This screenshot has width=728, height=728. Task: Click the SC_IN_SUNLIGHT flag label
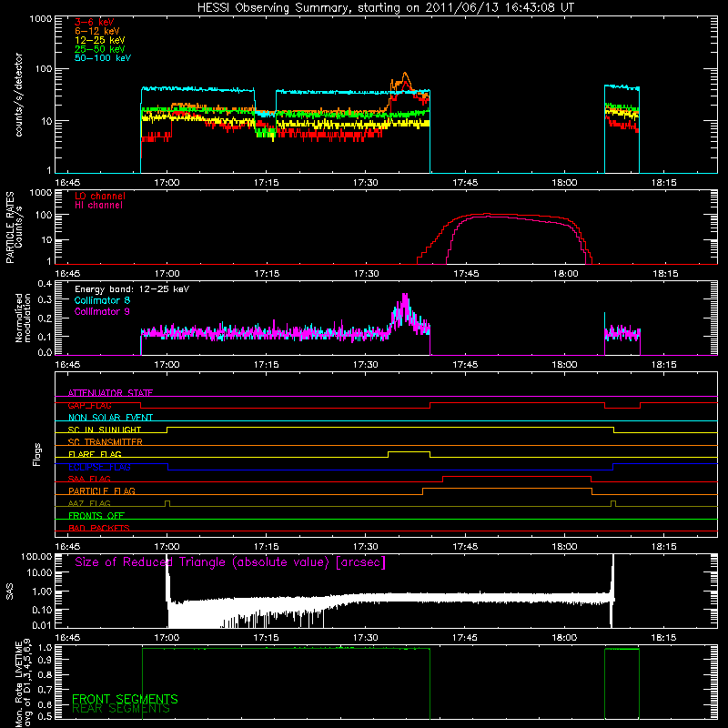tap(105, 430)
